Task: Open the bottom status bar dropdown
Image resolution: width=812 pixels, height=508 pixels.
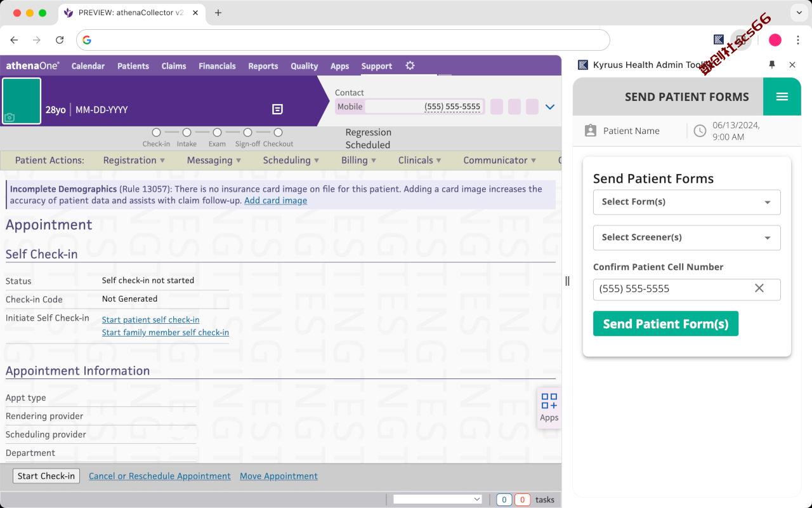Action: [x=438, y=500]
